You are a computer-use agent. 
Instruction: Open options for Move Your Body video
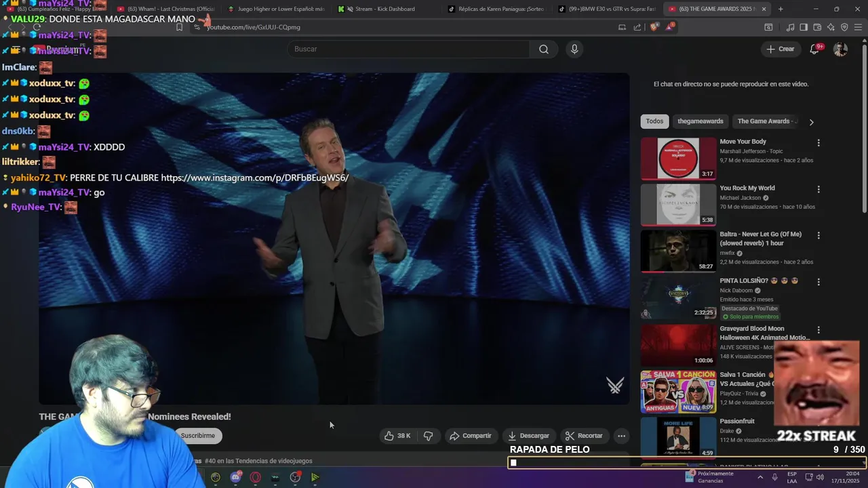click(818, 143)
